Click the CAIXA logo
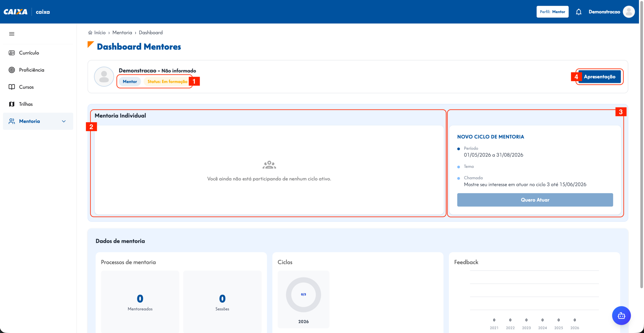The image size is (644, 333). 15,12
